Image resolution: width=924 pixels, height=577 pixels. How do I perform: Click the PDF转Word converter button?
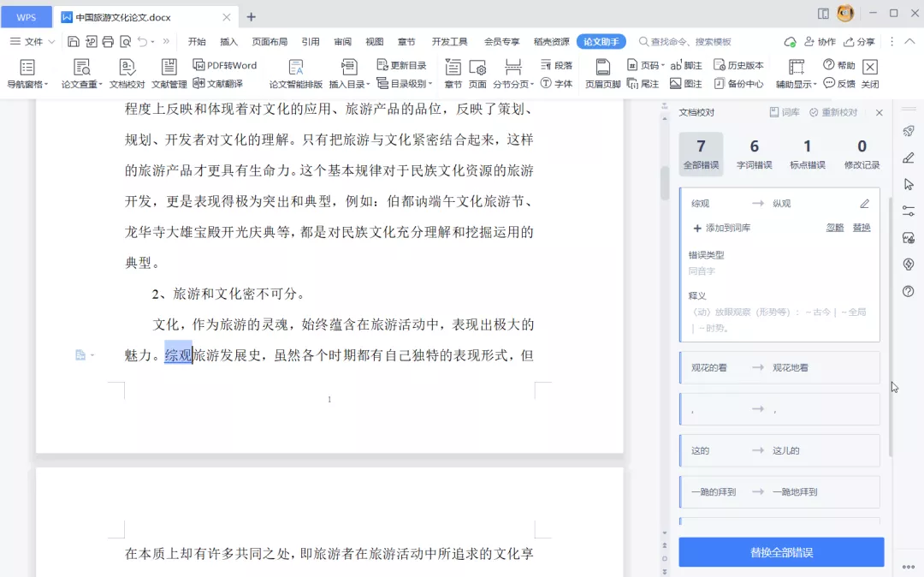[x=224, y=65]
